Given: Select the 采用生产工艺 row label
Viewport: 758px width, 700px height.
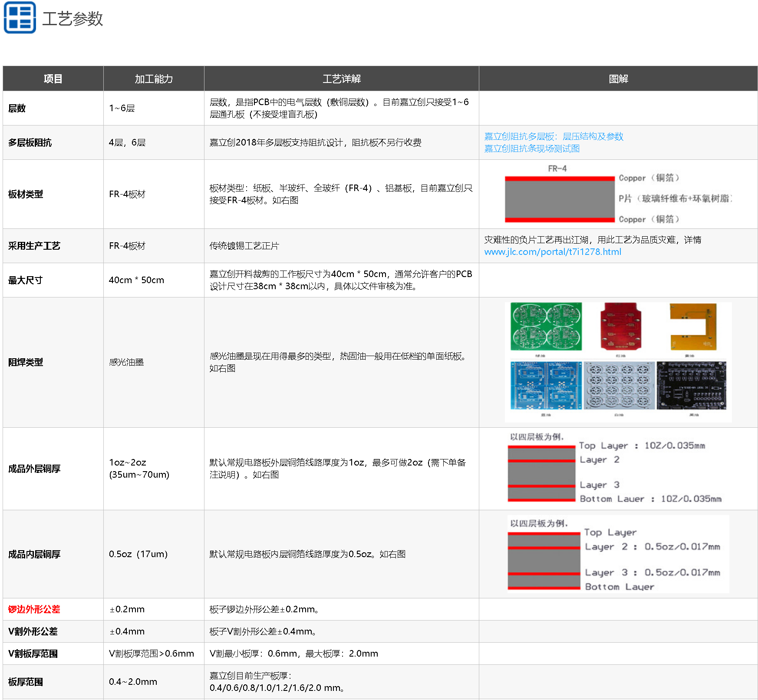Looking at the screenshot, I should tap(34, 246).
